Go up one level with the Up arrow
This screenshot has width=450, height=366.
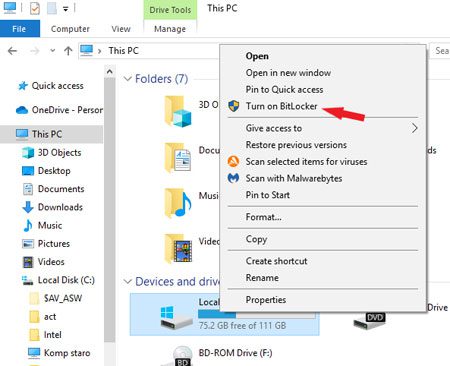(x=68, y=51)
